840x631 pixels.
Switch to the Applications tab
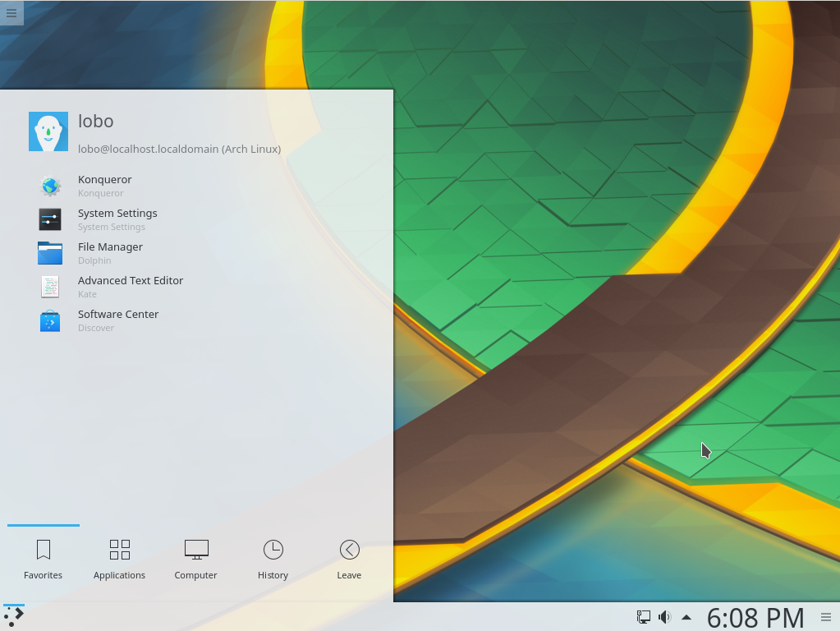pos(119,559)
